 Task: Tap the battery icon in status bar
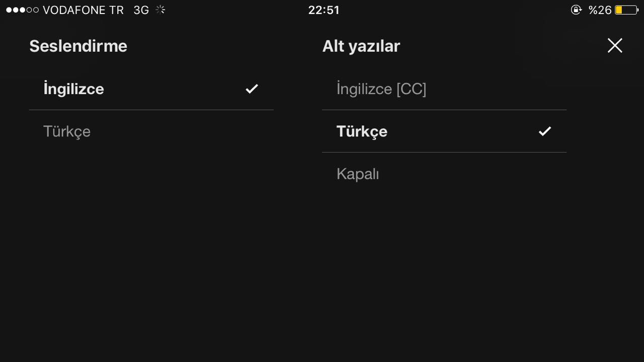(x=626, y=10)
